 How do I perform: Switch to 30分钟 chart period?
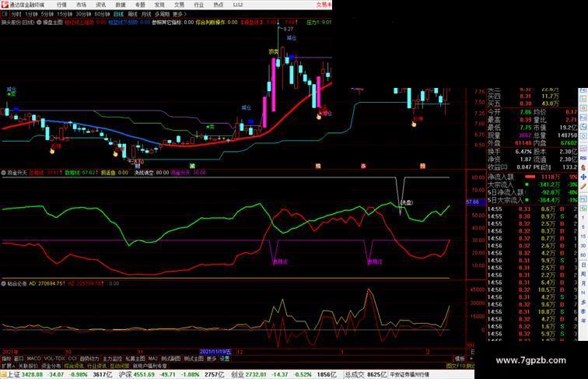point(83,14)
